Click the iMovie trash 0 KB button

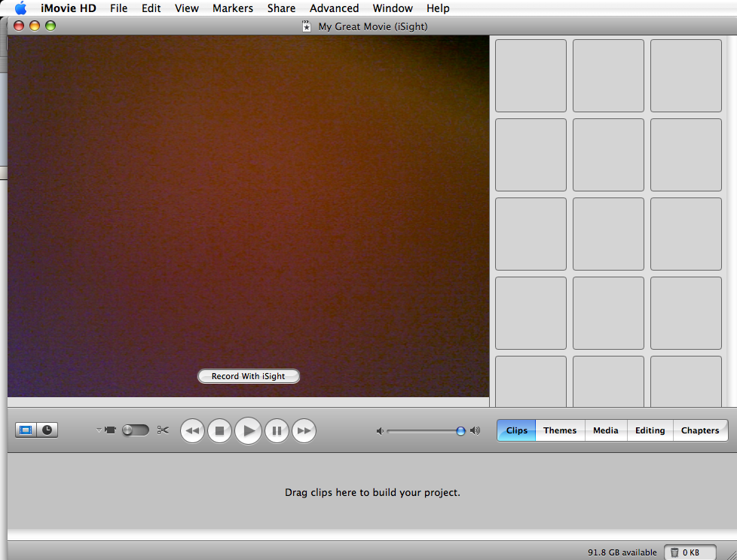coord(690,552)
